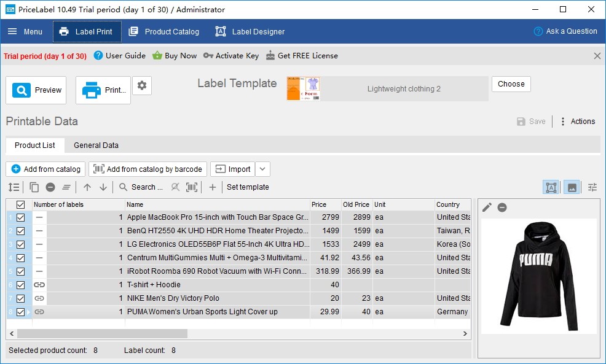Click the remove image minus icon

tap(502, 207)
